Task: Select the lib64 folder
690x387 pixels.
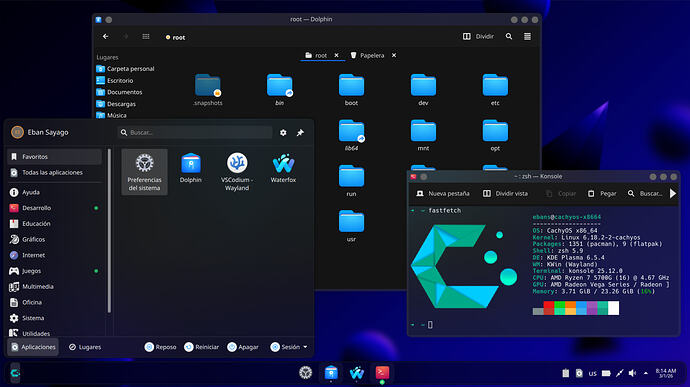Action: tap(351, 135)
